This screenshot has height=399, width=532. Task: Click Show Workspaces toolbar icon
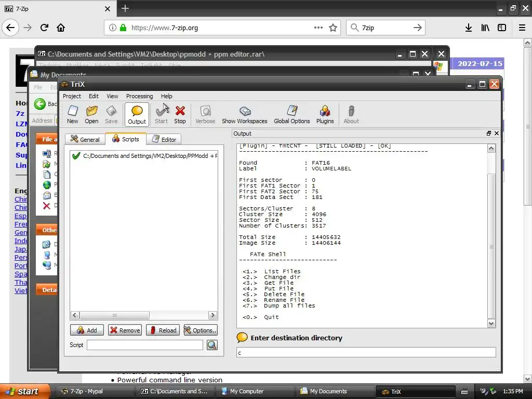click(245, 115)
